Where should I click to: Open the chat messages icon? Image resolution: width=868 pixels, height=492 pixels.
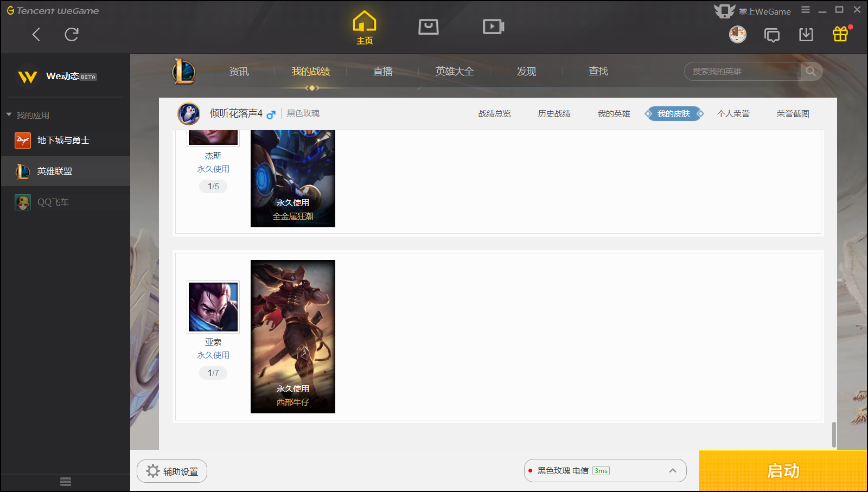(772, 35)
